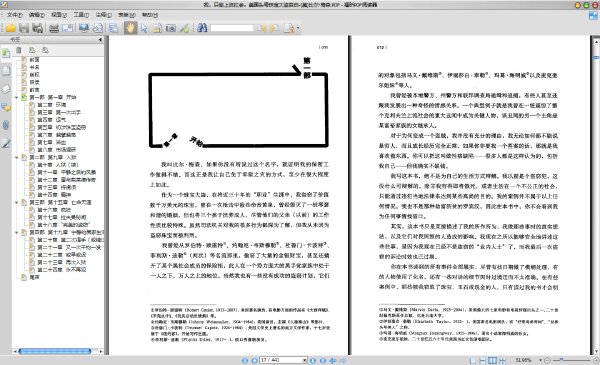Open the 编辑 menu
The height and width of the screenshot is (365, 600).
(37, 15)
